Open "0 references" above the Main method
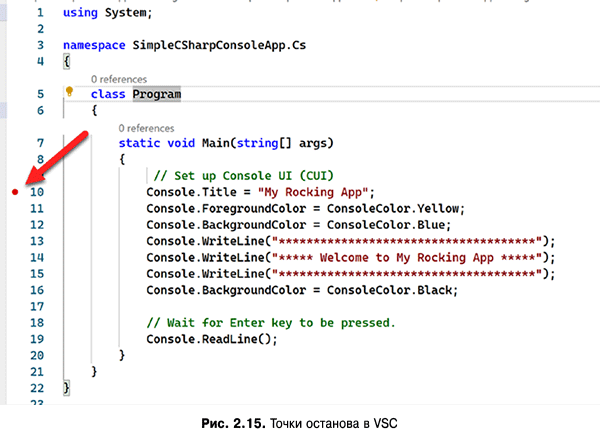This screenshot has width=600, height=437. [146, 128]
